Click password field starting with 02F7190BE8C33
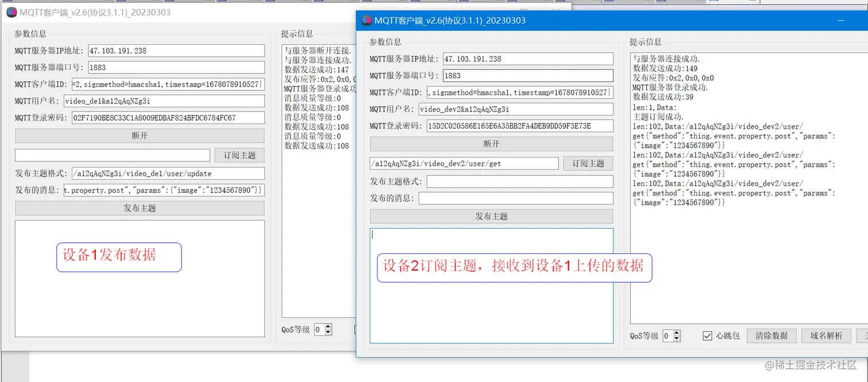The height and width of the screenshot is (382, 868). [x=168, y=118]
